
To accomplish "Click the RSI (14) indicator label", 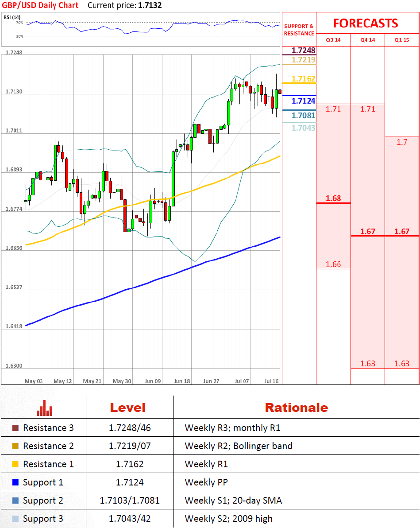I will click(12, 17).
